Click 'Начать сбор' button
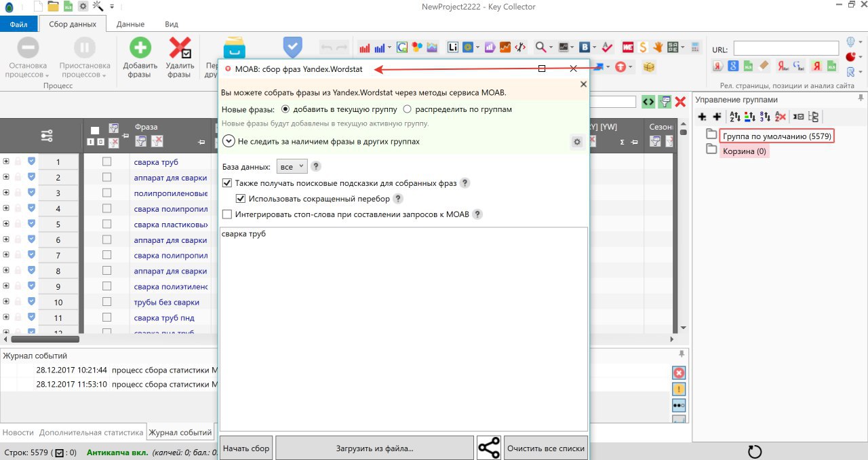This screenshot has width=868, height=460. coord(247,448)
